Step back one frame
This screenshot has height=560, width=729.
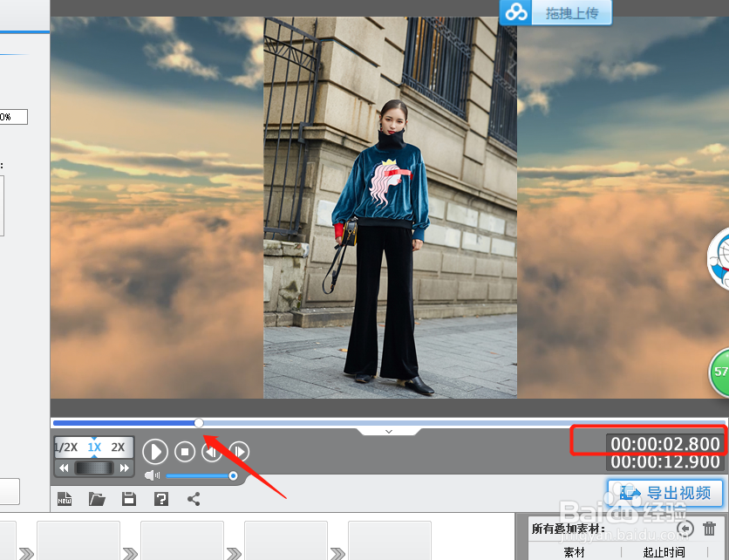(x=211, y=451)
